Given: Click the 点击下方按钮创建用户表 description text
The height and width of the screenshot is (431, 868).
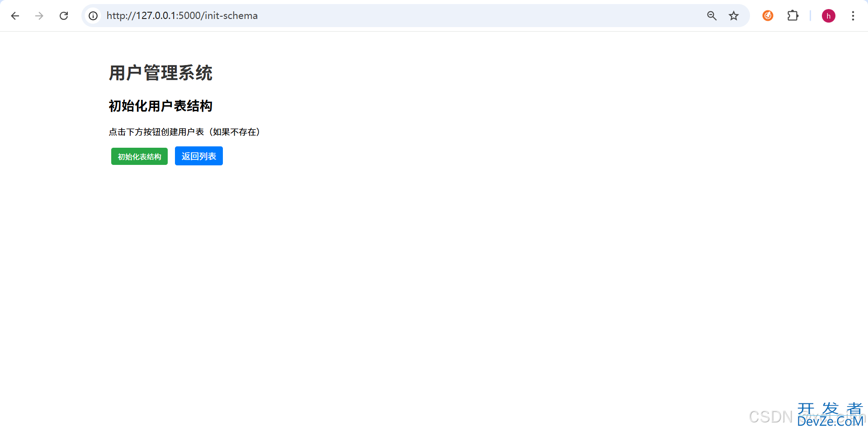Looking at the screenshot, I should click(184, 132).
